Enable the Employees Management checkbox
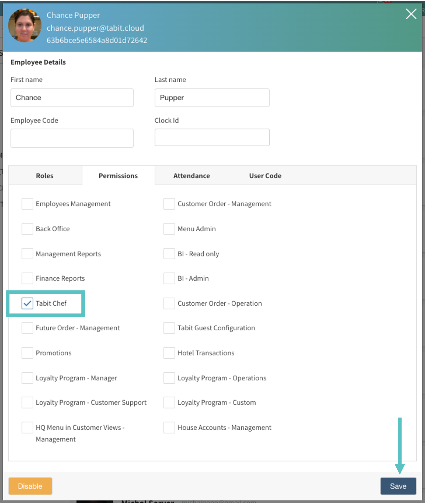The image size is (425, 504). point(27,204)
